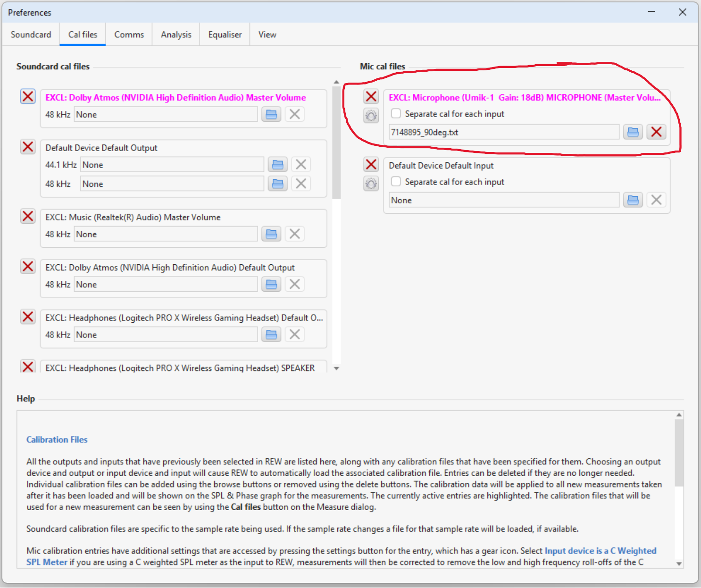Go to the Analysis tab
Image resolution: width=701 pixels, height=588 pixels.
point(176,34)
